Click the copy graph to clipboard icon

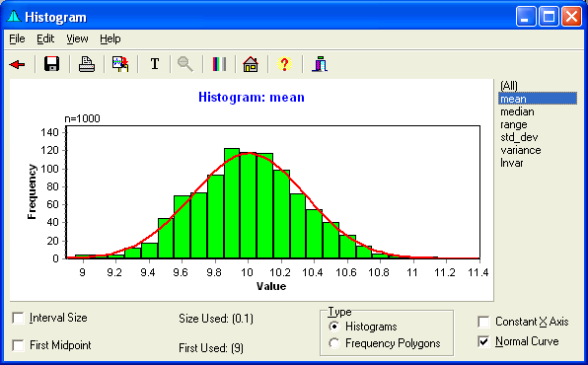pyautogui.click(x=120, y=64)
